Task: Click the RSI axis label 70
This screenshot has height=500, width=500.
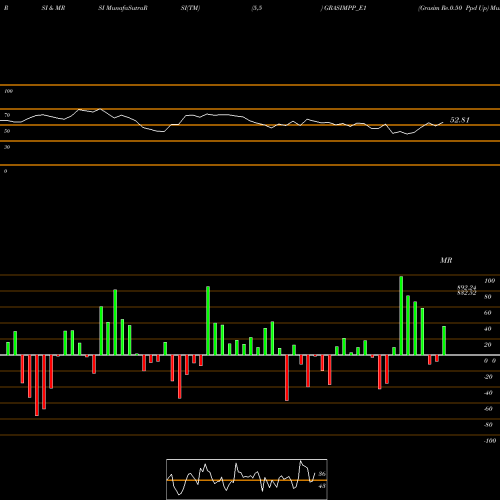Action: point(7,115)
